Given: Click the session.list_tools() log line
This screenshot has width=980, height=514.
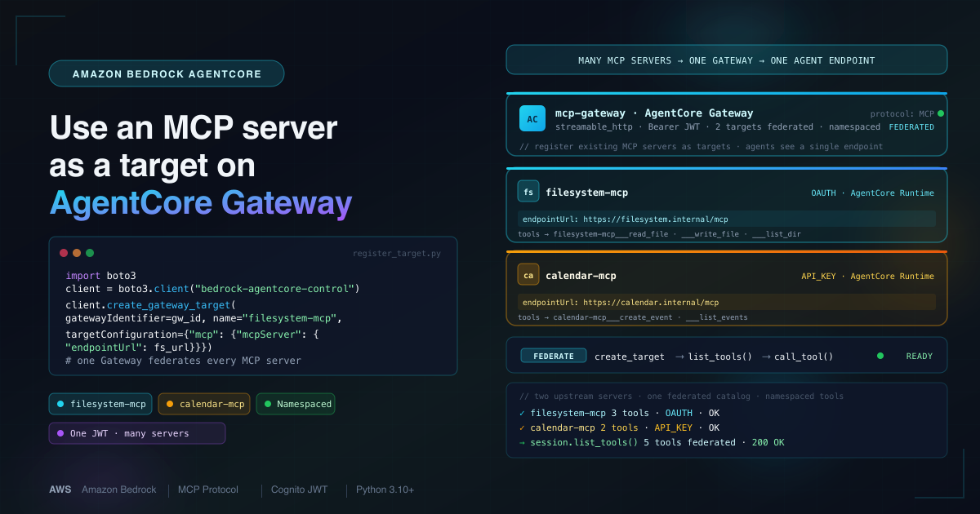Looking at the screenshot, I should [652, 442].
